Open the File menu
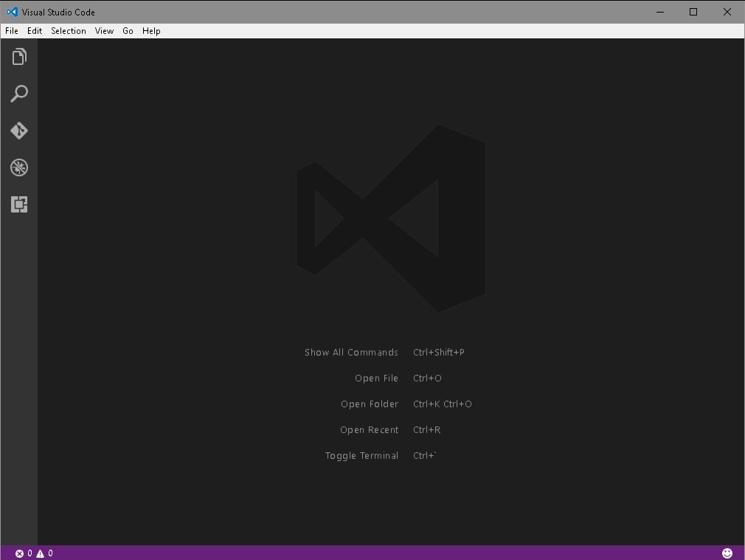This screenshot has width=745, height=560. (x=12, y=31)
